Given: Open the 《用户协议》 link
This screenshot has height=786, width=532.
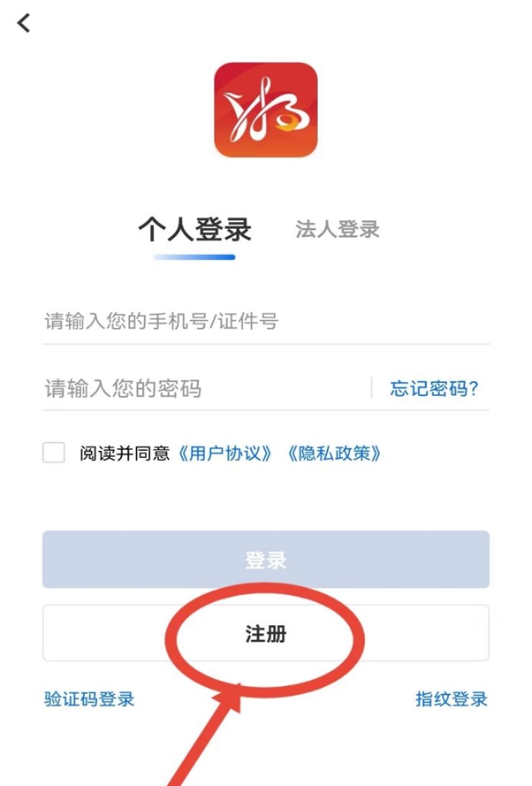Looking at the screenshot, I should coord(224,454).
